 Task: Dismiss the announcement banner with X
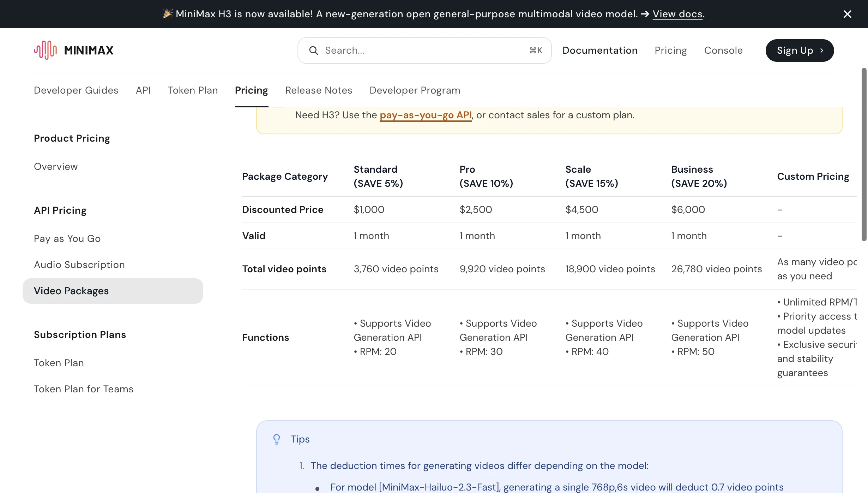pos(847,14)
